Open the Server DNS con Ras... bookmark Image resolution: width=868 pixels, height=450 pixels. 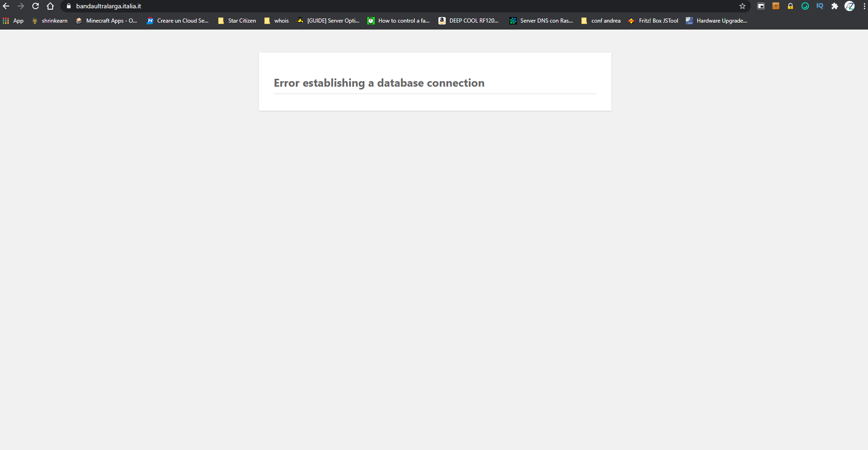(541, 21)
